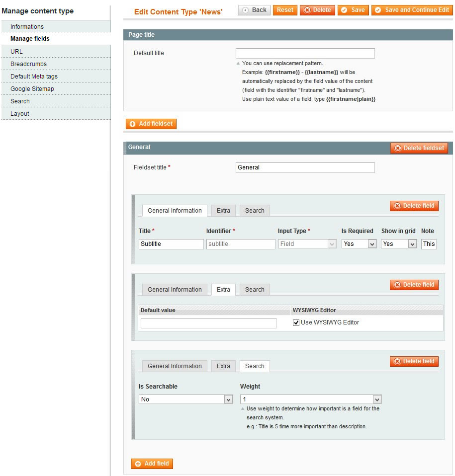The width and height of the screenshot is (455, 476).
Task: Click the Default value input field
Action: tap(208, 323)
